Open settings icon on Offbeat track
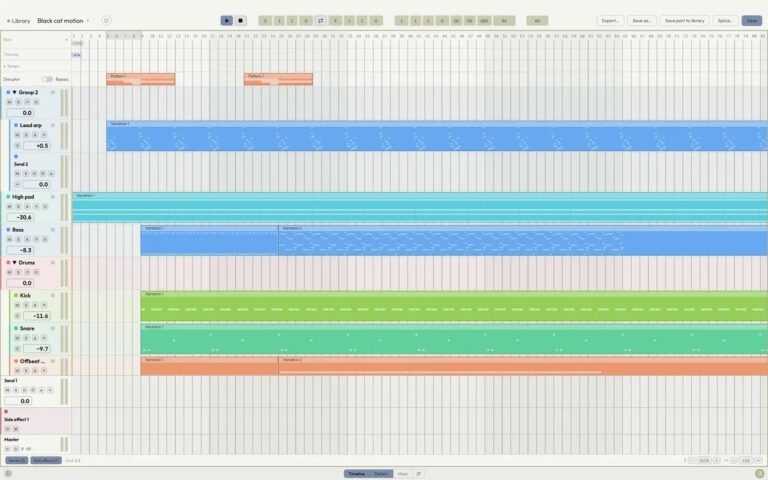768x480 pixels. [53, 361]
